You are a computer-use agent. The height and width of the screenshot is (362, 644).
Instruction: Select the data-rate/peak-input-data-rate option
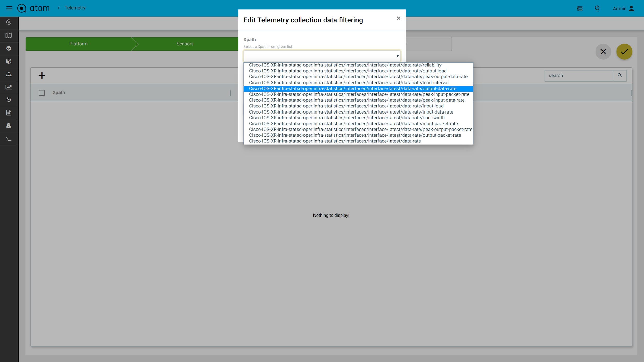pos(358,100)
